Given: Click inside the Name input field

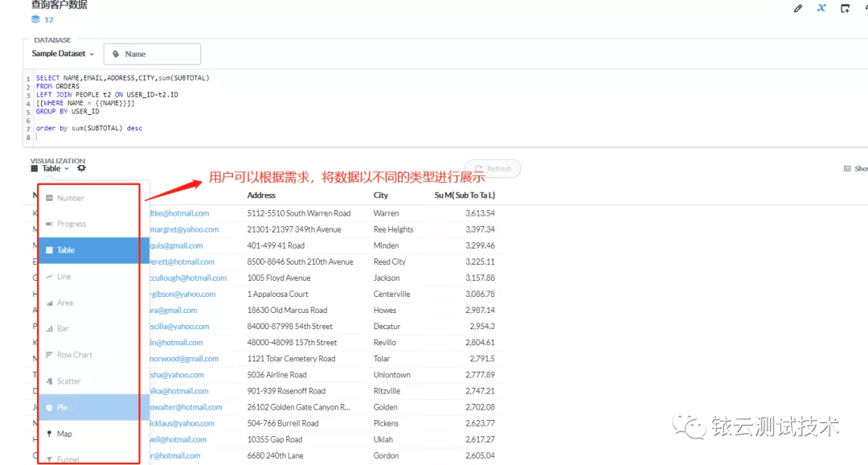Looking at the screenshot, I should [x=157, y=54].
